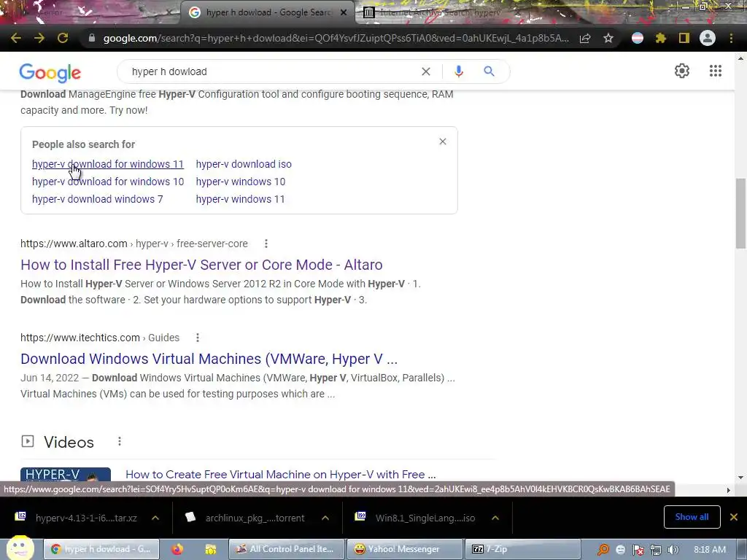Click the red flag security tray icon
747x560 pixels.
(638, 550)
